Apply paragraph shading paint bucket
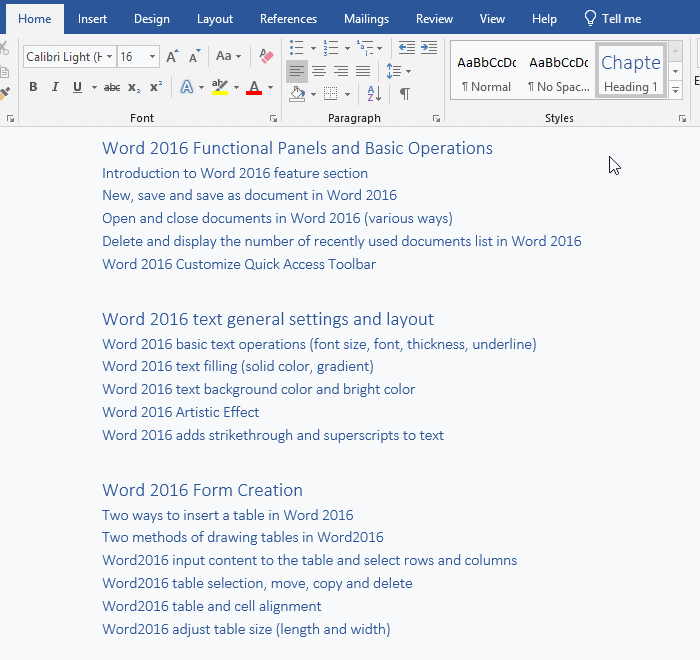 tap(297, 94)
